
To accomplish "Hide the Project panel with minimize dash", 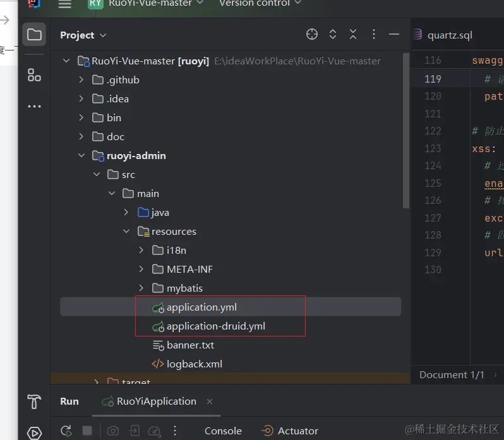I will [x=393, y=34].
